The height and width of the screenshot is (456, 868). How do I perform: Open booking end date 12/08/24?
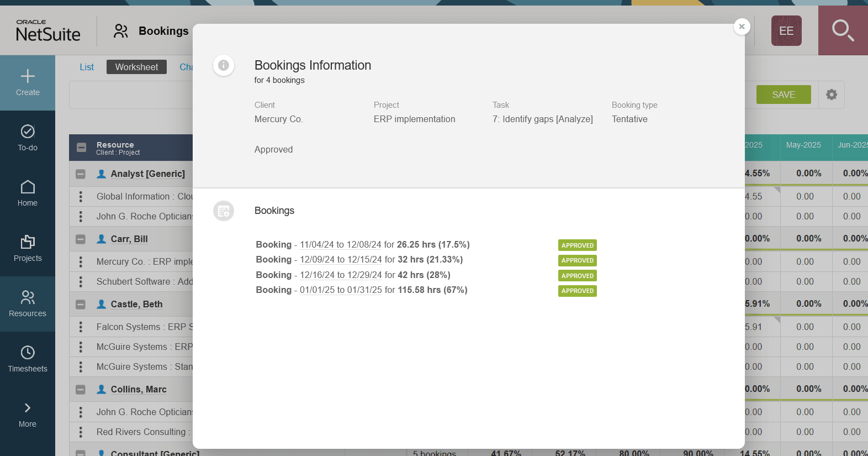[x=364, y=244]
